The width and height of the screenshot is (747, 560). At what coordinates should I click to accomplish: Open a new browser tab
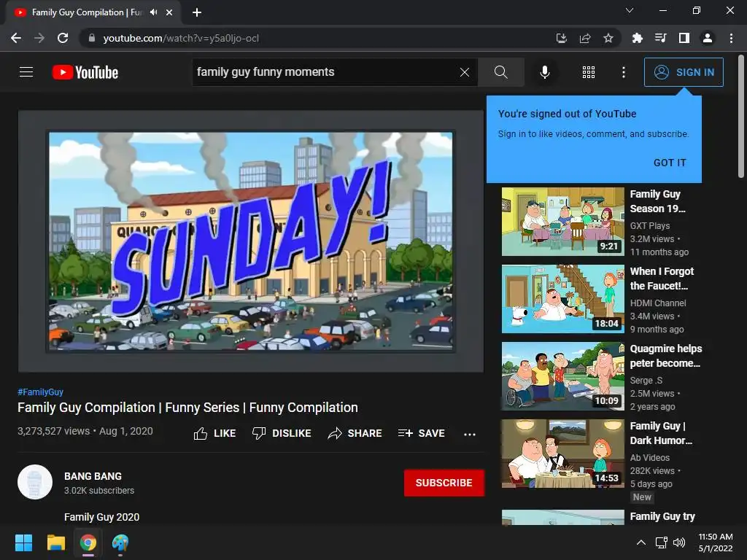pos(197,12)
